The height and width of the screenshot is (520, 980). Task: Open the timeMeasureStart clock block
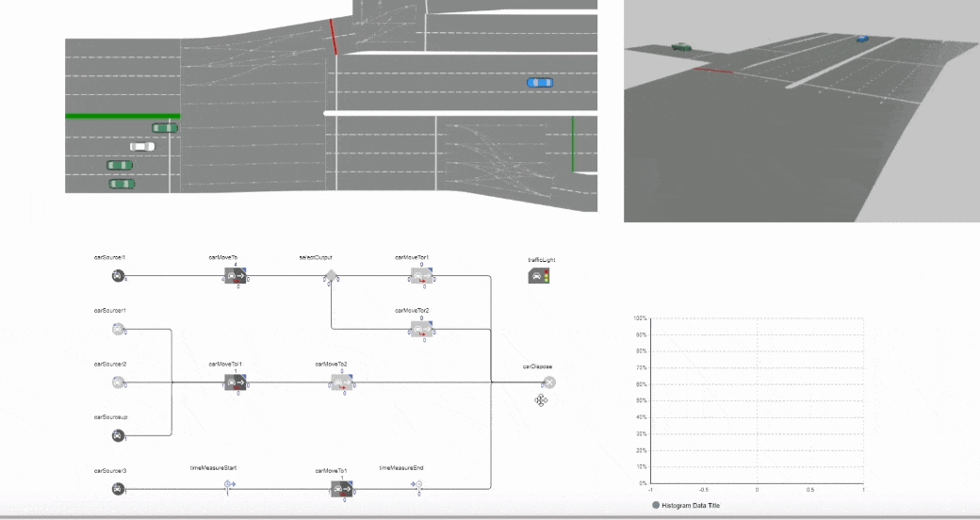pyautogui.click(x=229, y=484)
